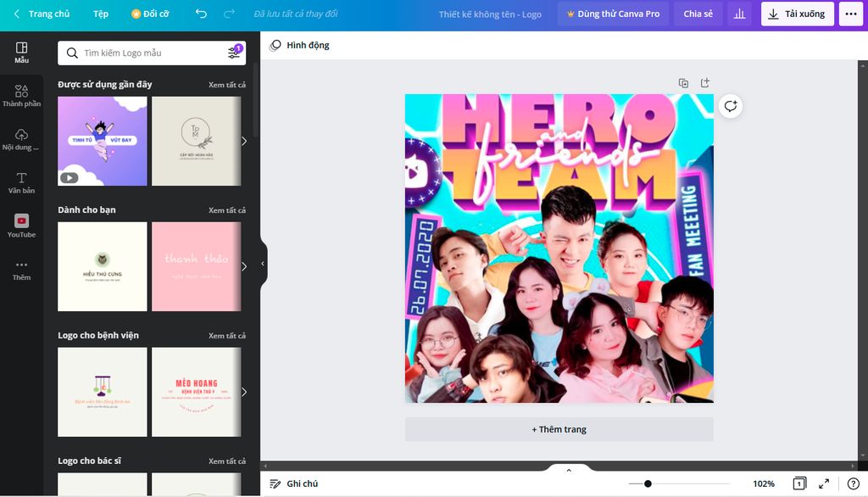
Task: Enter fullscreen presentation mode
Action: tap(824, 483)
